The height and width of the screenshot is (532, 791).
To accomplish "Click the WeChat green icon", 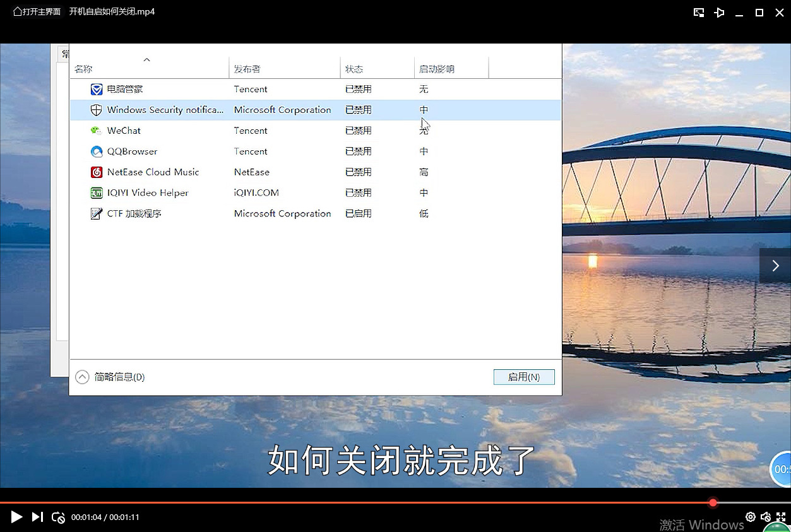I will [x=96, y=131].
